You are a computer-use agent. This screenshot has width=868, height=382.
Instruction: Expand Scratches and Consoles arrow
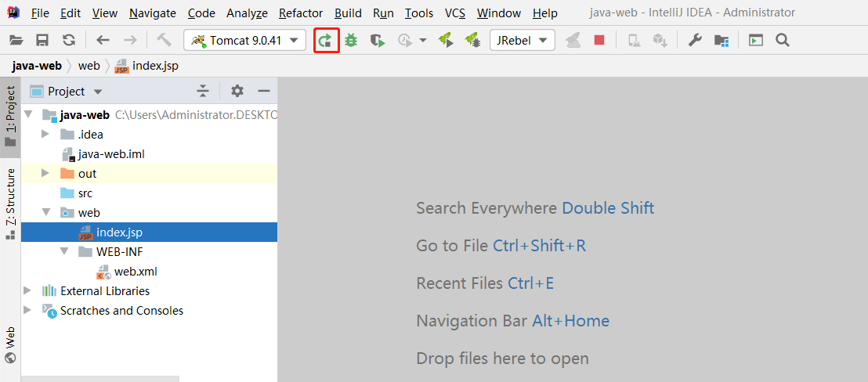tap(27, 310)
